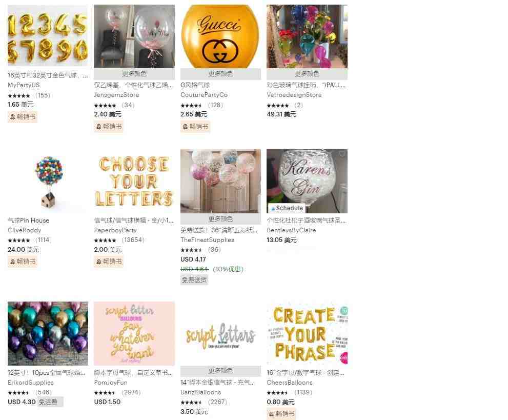Click the bestseller badge under MyPartyUS
This screenshot has width=508, height=420.
(x=23, y=117)
